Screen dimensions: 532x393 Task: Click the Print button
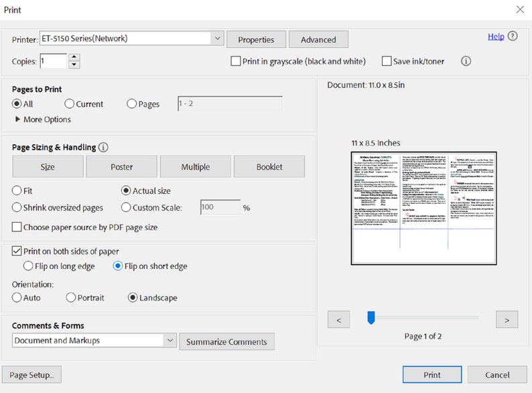pyautogui.click(x=432, y=375)
